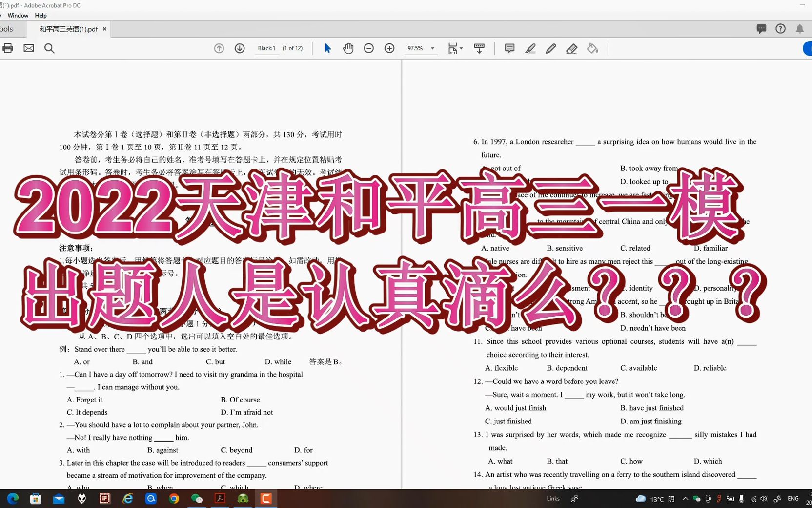Click answer option 'D. I'm afraid not'
Screen dimensions: 812x508
247,412
